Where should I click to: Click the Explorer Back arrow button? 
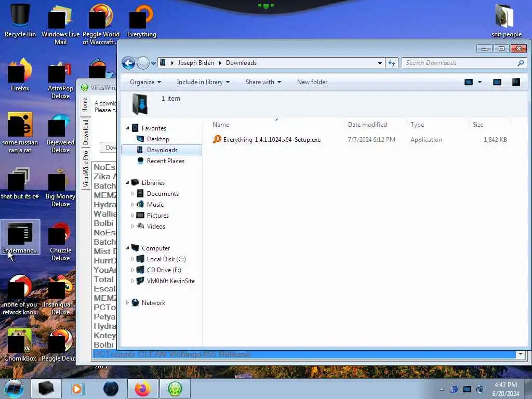[x=128, y=63]
